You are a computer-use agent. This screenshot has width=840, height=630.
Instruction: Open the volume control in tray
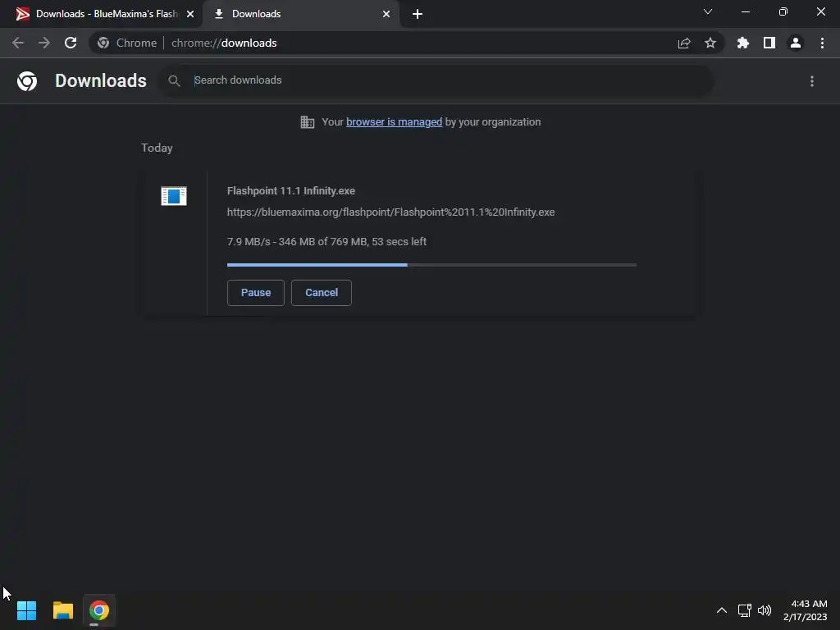click(x=765, y=610)
